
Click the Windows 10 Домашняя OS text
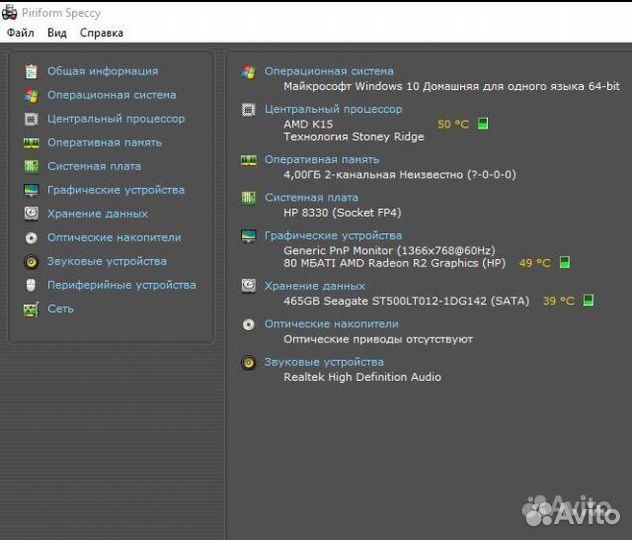(x=451, y=86)
